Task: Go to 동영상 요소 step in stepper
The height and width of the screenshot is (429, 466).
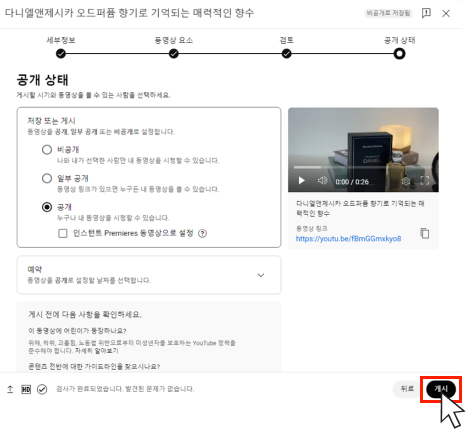Action: (x=173, y=54)
